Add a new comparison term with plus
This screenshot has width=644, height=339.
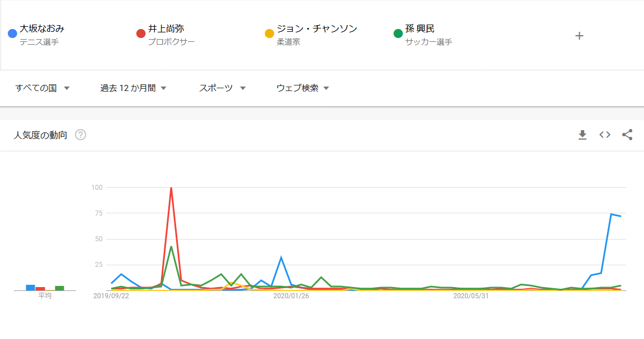(x=579, y=36)
